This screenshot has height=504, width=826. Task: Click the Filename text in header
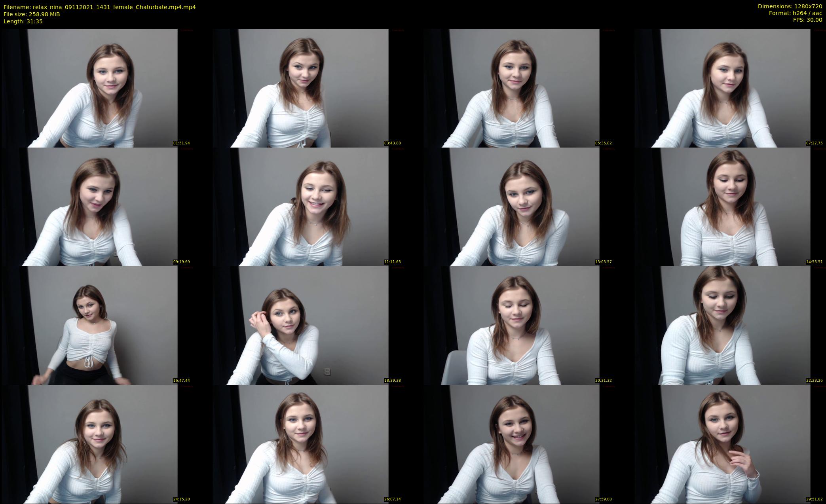click(x=99, y=7)
